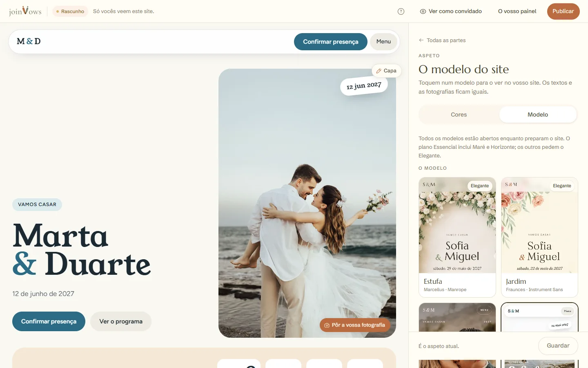Viewport: 588px width, 368px height.
Task: Click Publicar button
Action: [x=563, y=11]
